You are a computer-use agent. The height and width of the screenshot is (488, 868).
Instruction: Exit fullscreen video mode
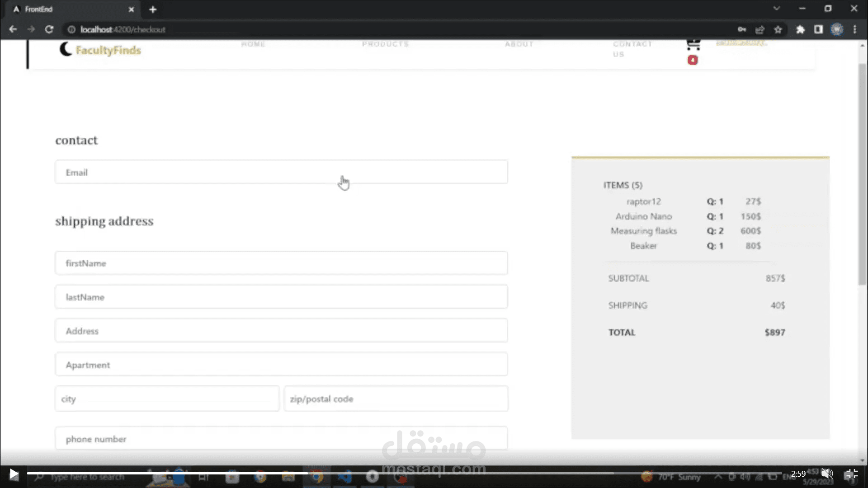click(851, 474)
